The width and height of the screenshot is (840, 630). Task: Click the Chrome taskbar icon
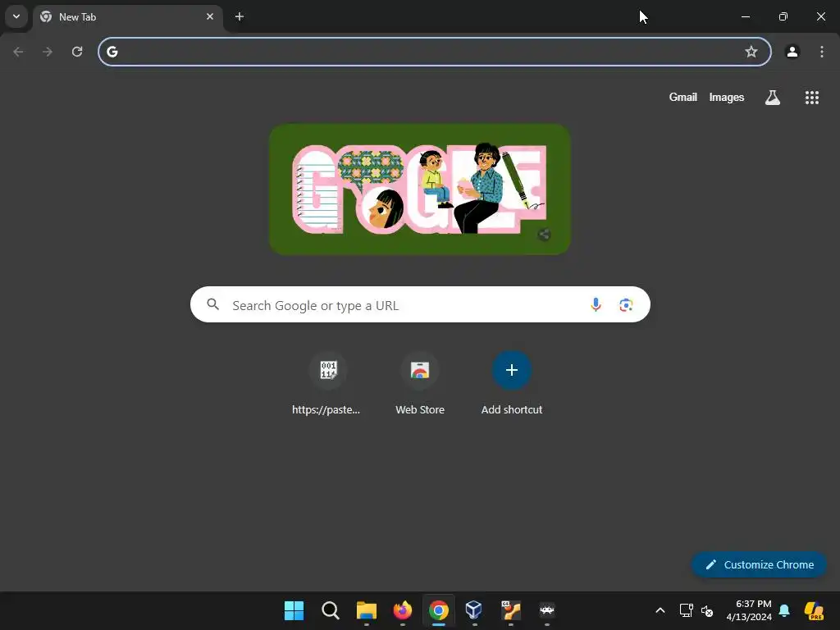click(438, 610)
